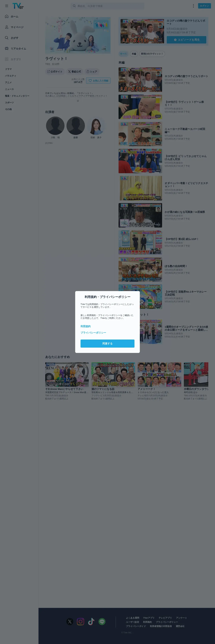Open 利用者情報の外部送信 footer link

tap(161, 626)
